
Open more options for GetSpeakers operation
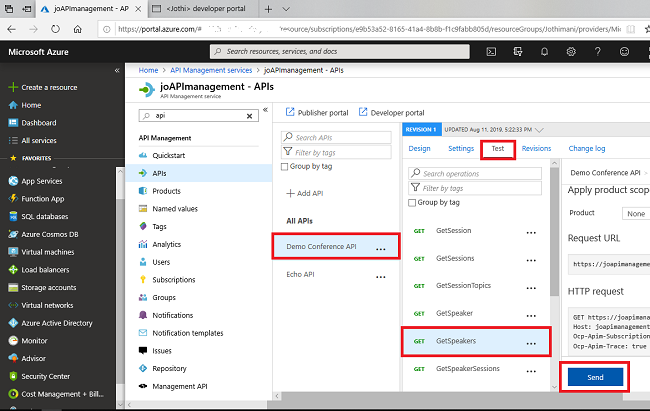click(531, 344)
